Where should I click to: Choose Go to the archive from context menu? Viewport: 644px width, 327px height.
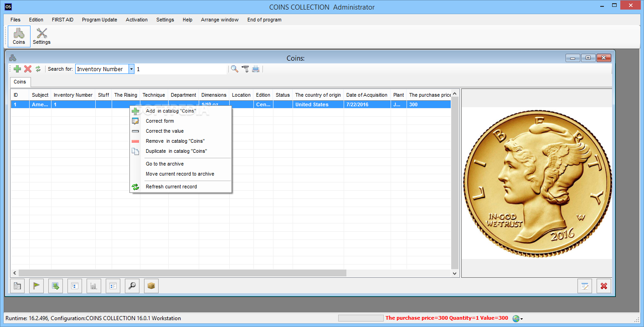(x=181, y=164)
